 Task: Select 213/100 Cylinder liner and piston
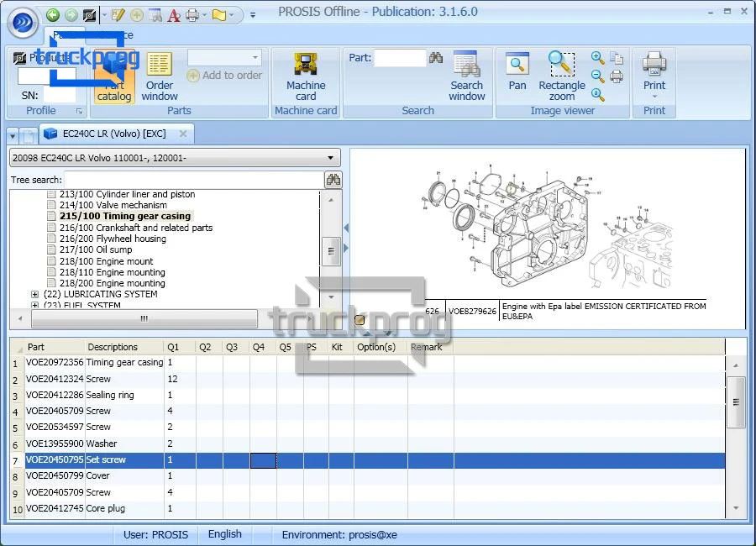point(128,194)
